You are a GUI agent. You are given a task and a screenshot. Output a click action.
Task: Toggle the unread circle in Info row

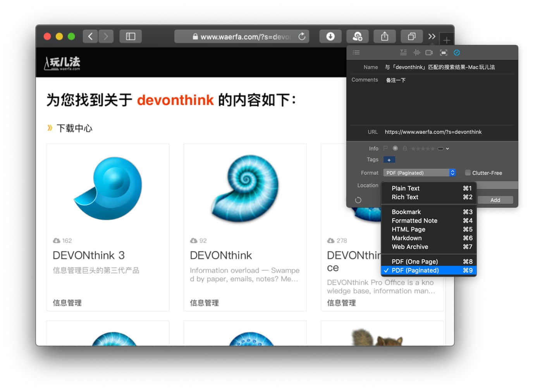tap(395, 148)
